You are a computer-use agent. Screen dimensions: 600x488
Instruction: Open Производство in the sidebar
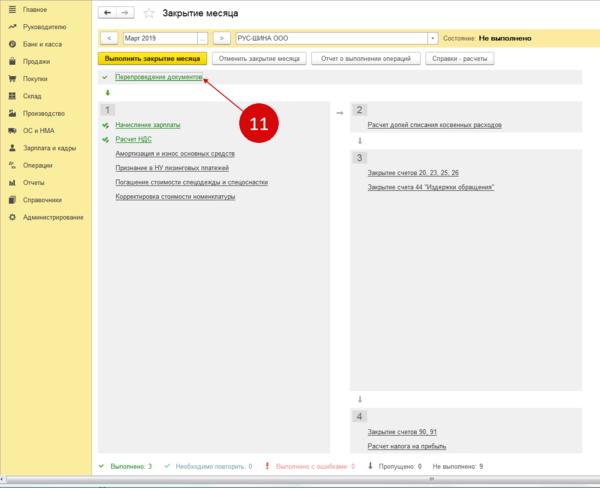(44, 113)
